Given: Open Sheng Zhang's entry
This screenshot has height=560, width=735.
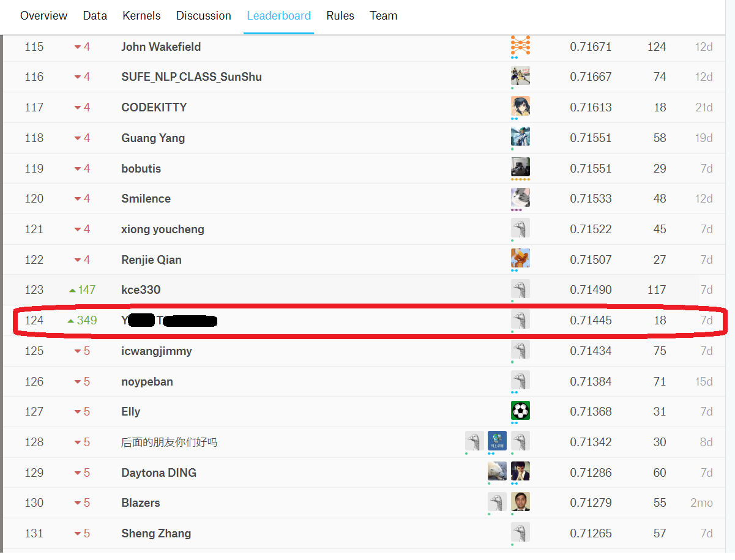Looking at the screenshot, I should click(x=156, y=533).
